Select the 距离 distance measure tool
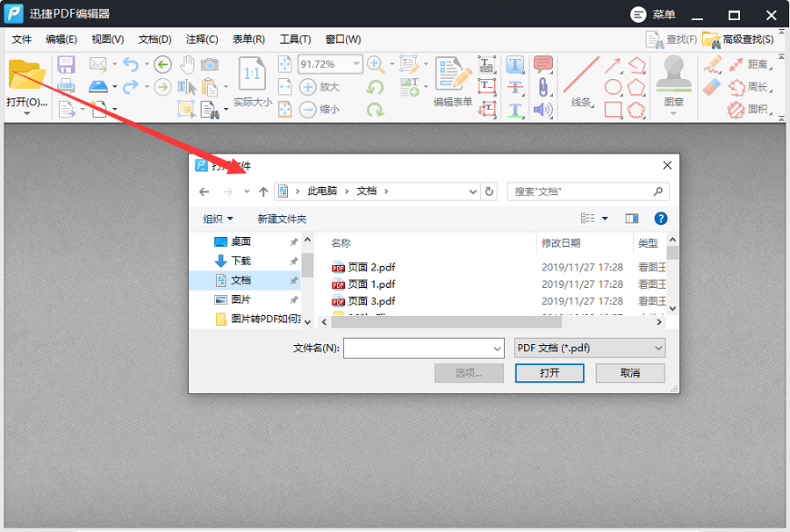The width and height of the screenshot is (790, 532). click(750, 64)
